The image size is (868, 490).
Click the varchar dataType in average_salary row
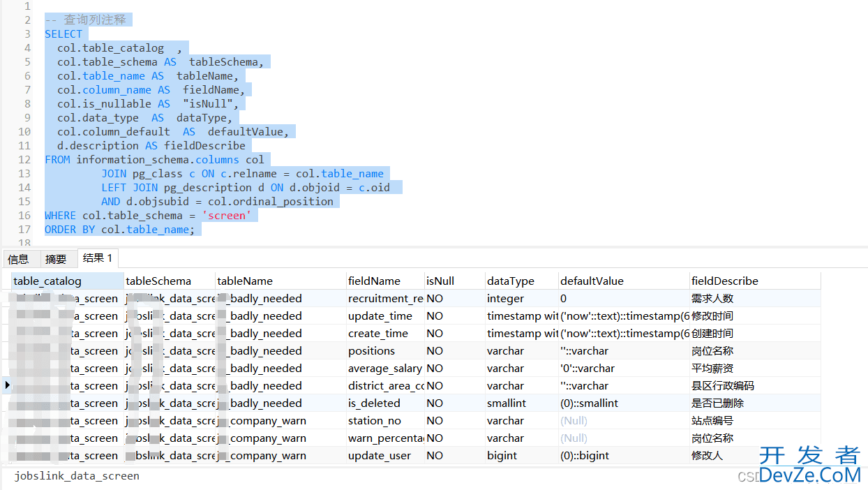click(522, 368)
